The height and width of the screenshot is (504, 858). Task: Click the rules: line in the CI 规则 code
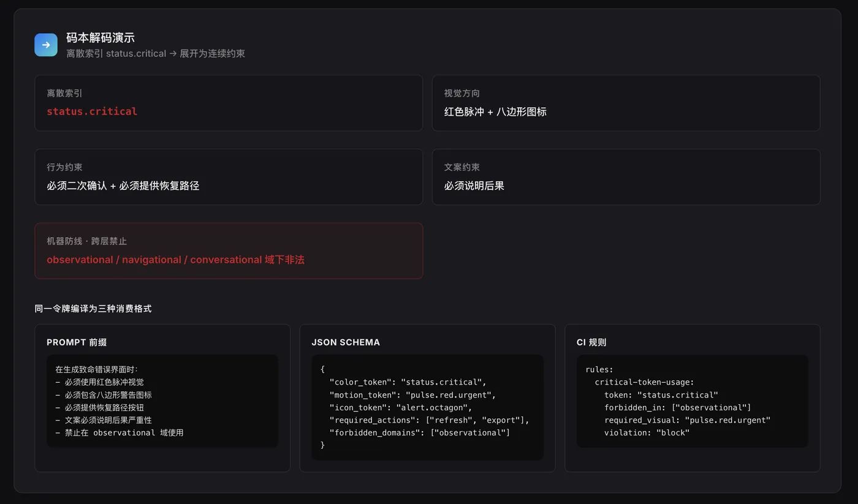(x=599, y=369)
